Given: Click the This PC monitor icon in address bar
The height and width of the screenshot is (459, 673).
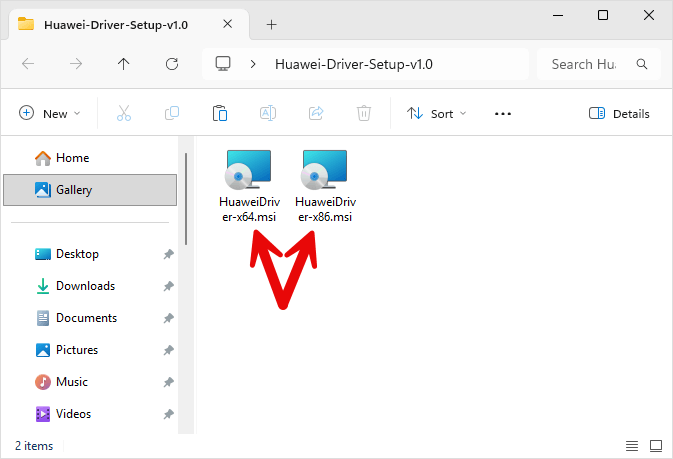Looking at the screenshot, I should click(x=223, y=64).
